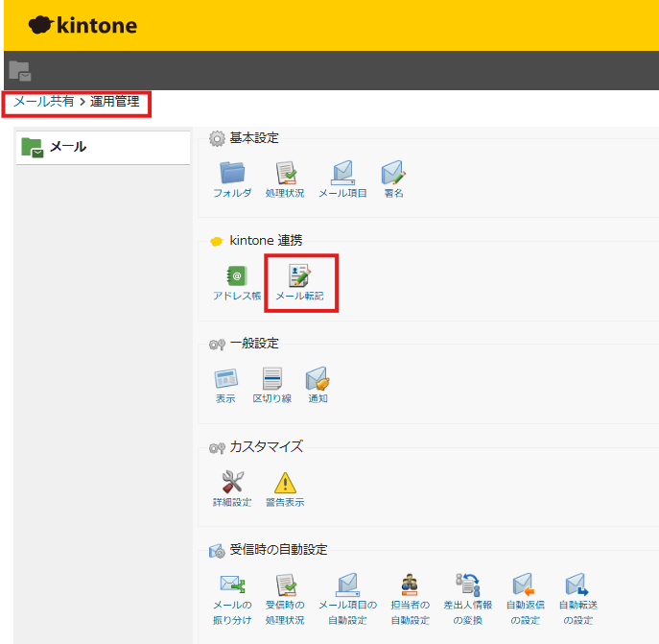Click the 区切り線 text link
Image resolution: width=659 pixels, height=644 pixels.
(x=271, y=398)
